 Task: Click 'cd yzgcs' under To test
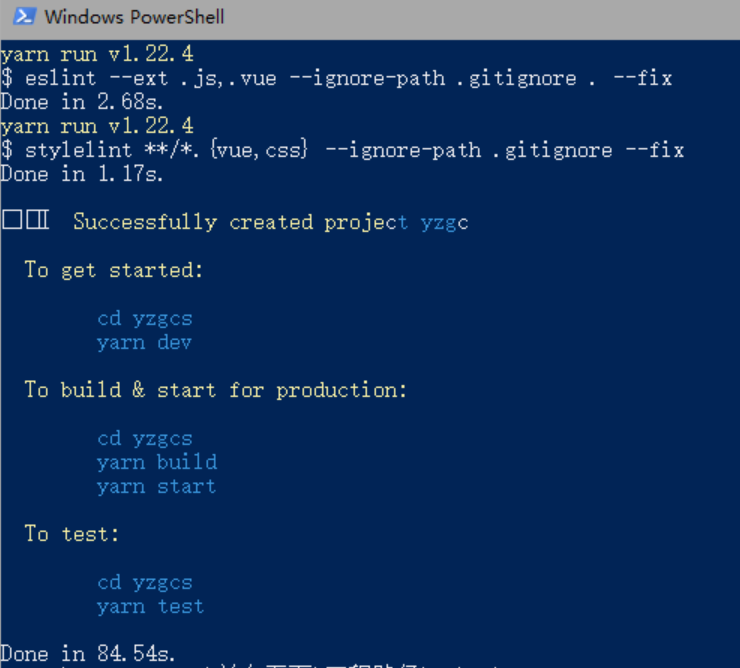click(145, 583)
